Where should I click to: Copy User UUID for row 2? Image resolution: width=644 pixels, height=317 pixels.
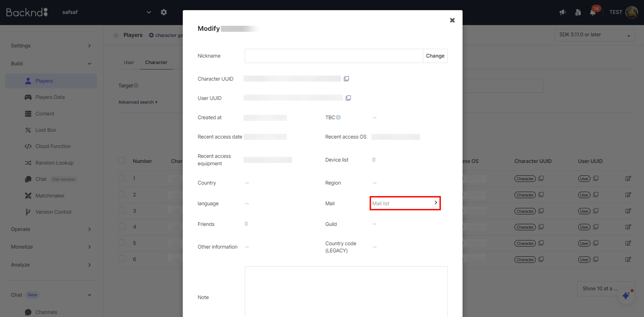[x=596, y=194]
